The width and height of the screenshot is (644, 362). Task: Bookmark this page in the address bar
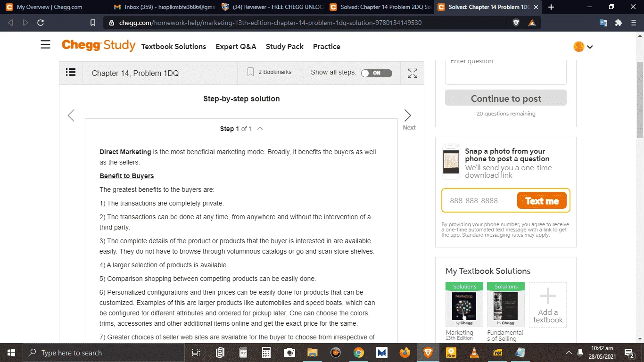[x=93, y=23]
